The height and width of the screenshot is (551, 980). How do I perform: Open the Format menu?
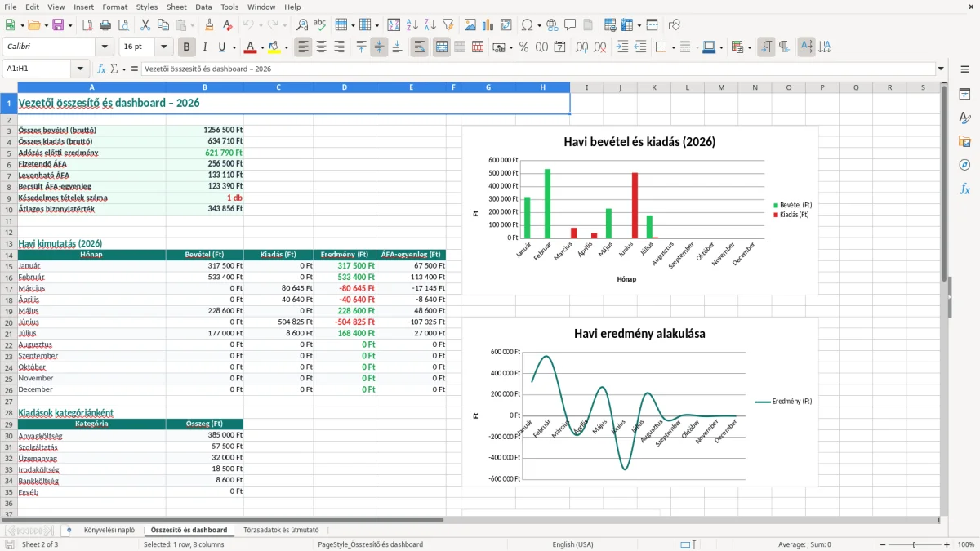click(114, 7)
